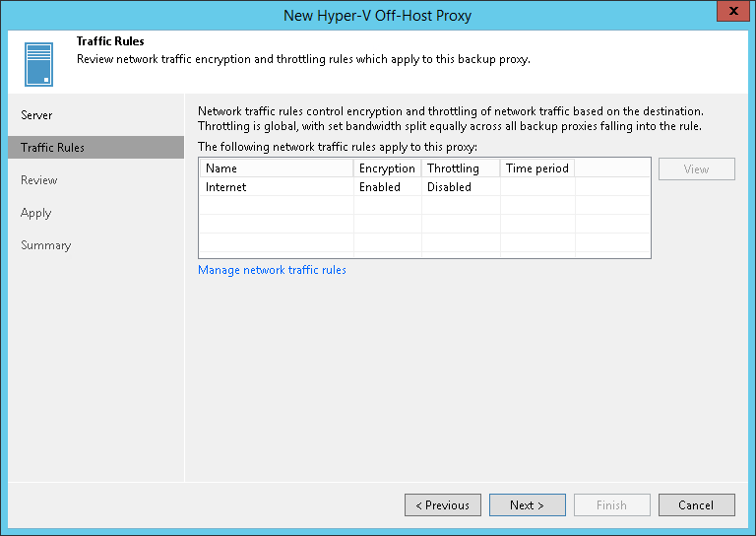Open the Review wizard step

(x=39, y=180)
